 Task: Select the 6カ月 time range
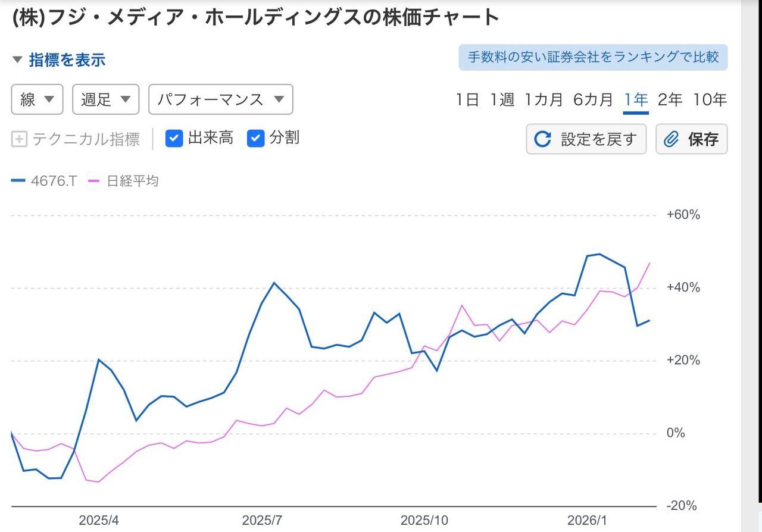click(592, 100)
